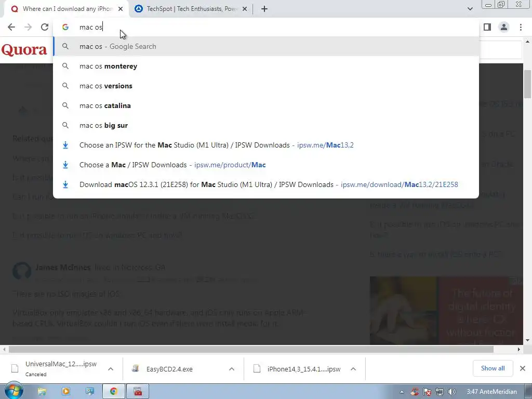Open a new tab with plus button
This screenshot has width=532, height=399.
[264, 9]
